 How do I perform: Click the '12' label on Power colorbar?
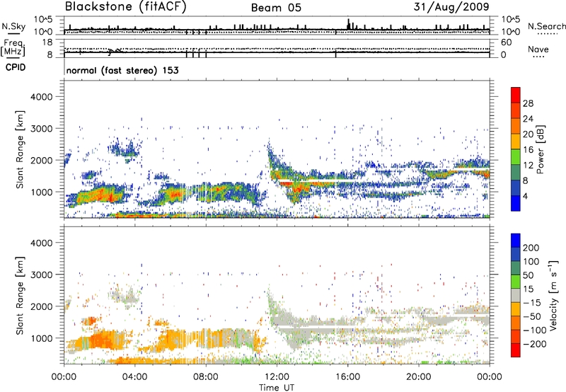click(x=528, y=166)
